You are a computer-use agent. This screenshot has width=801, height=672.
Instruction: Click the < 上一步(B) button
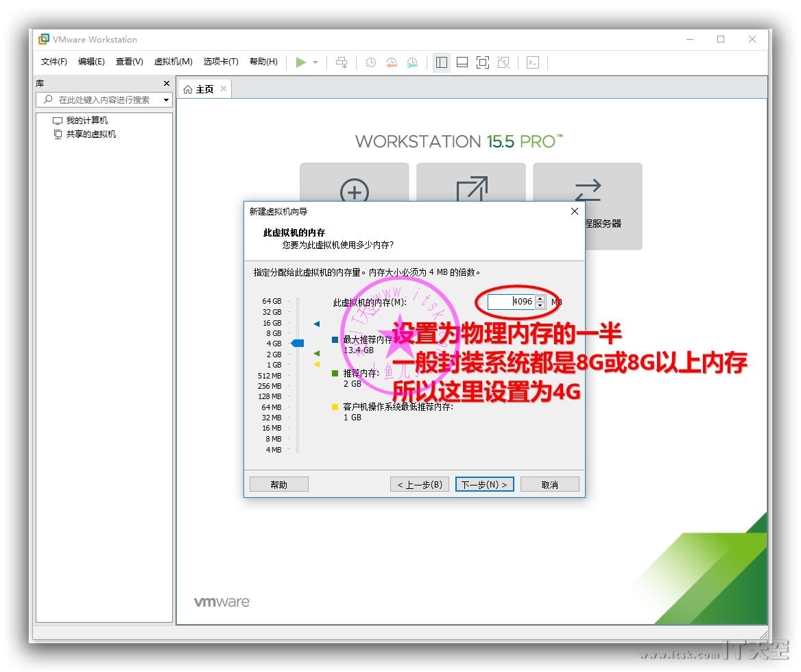pyautogui.click(x=420, y=484)
